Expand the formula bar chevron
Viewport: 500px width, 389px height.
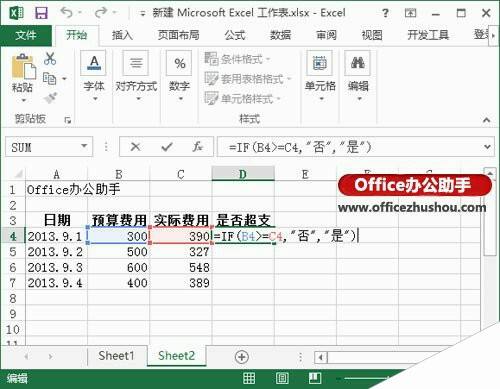coord(487,147)
